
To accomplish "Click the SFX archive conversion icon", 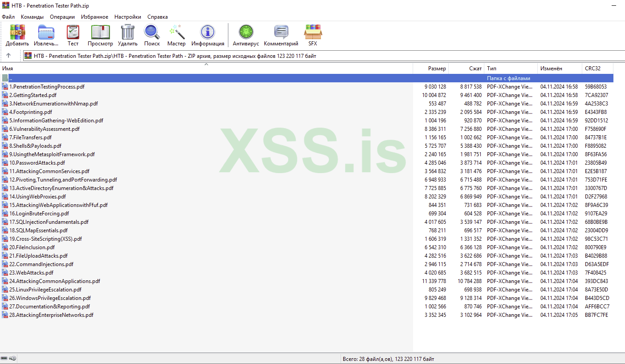I will click(x=313, y=32).
